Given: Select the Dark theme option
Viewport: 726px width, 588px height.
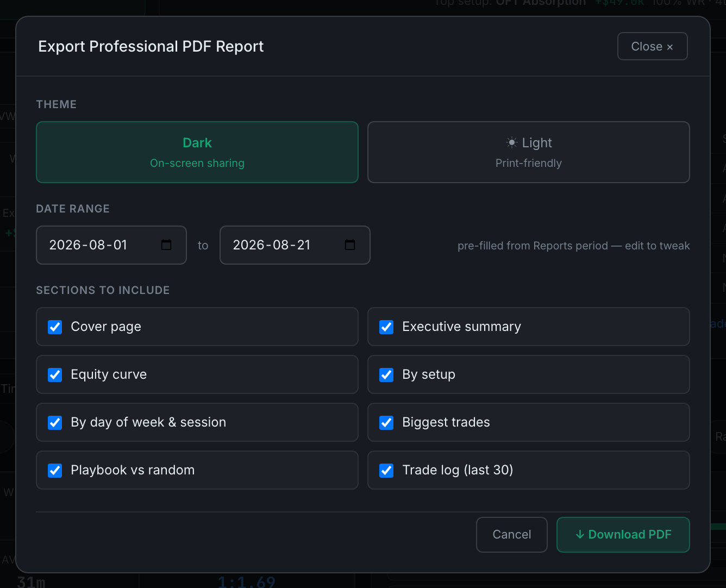Looking at the screenshot, I should coord(197,152).
